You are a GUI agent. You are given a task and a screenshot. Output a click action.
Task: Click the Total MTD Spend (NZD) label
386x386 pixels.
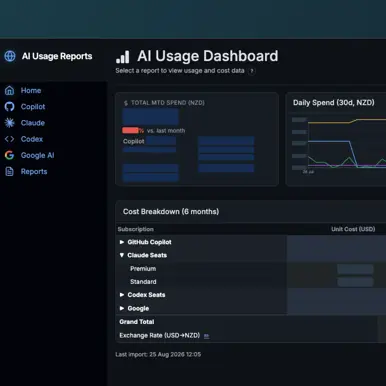click(168, 103)
